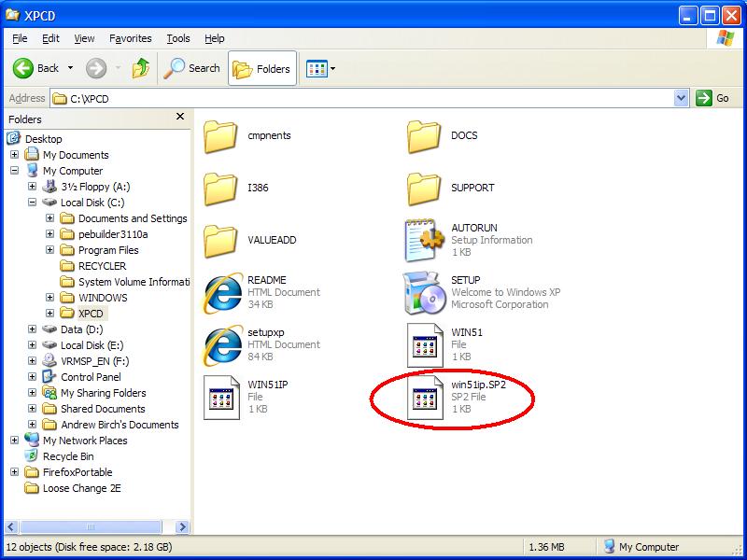Image resolution: width=747 pixels, height=560 pixels.
Task: Select RECYCLER folder in tree
Action: click(102, 266)
